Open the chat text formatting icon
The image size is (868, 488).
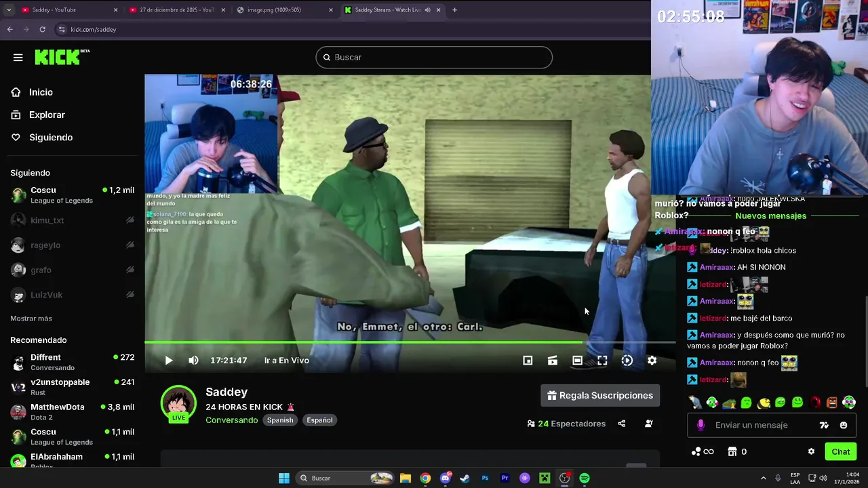[x=824, y=425]
